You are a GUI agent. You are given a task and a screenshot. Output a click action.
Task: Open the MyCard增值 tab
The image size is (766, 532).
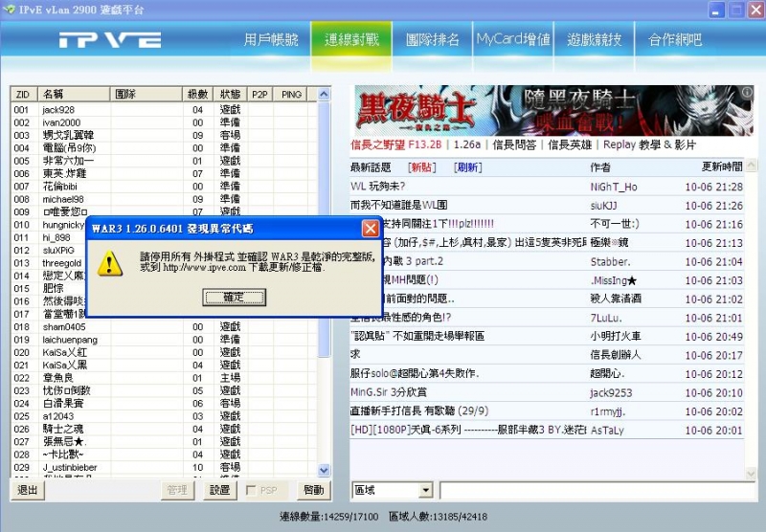pos(513,39)
